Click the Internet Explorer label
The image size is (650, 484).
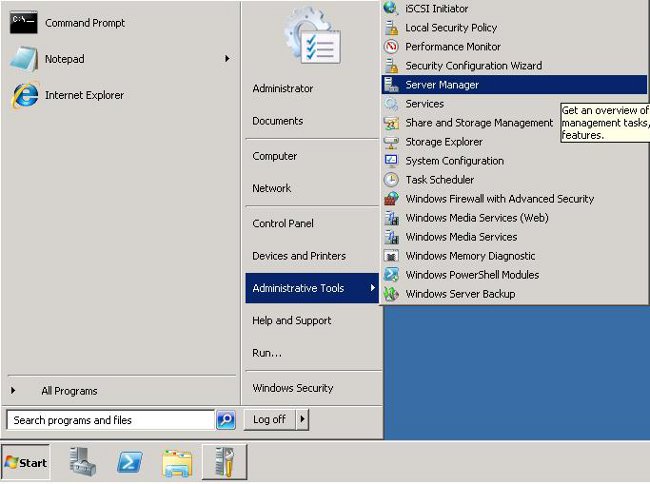click(85, 95)
